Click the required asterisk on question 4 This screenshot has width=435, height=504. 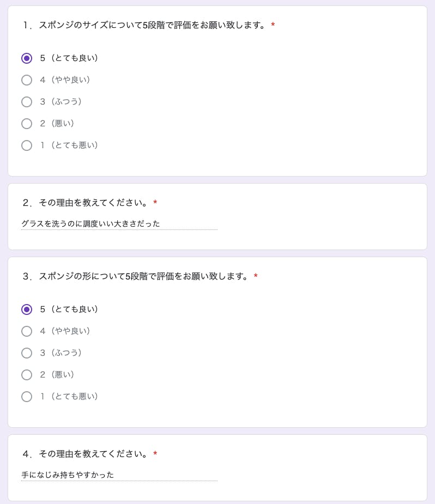pyautogui.click(x=155, y=454)
